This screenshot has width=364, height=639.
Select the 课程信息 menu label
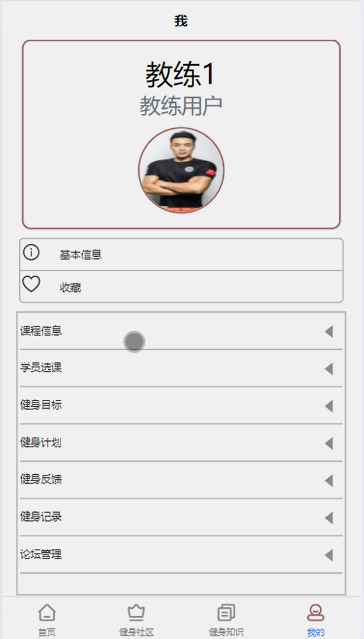click(x=41, y=330)
